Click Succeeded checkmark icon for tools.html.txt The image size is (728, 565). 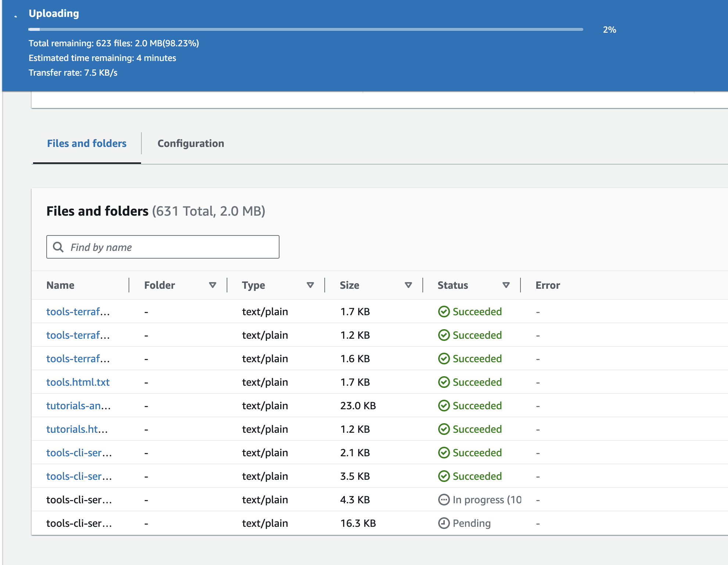[x=444, y=382]
